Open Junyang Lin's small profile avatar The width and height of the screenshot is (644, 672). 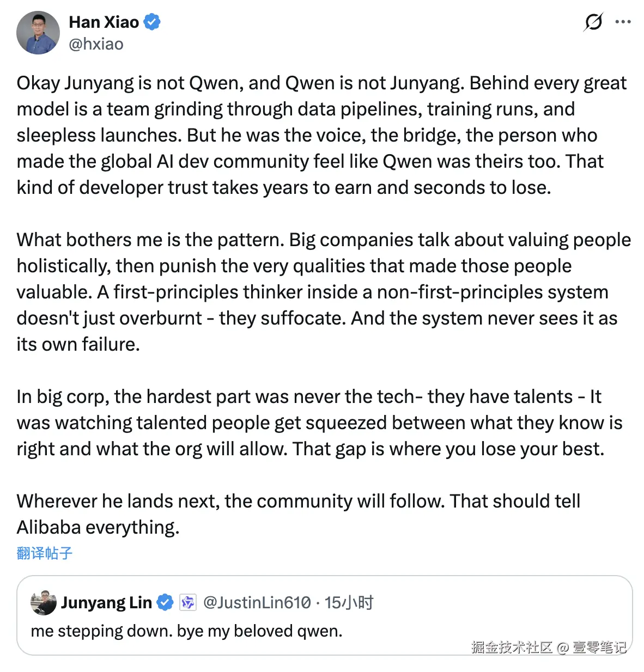click(x=44, y=603)
